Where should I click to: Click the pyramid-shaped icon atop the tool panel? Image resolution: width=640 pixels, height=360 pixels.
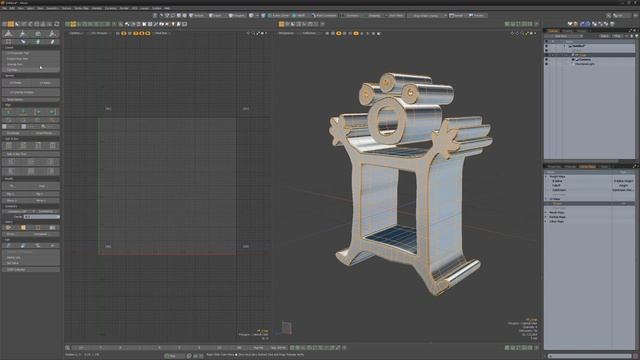click(x=9, y=33)
